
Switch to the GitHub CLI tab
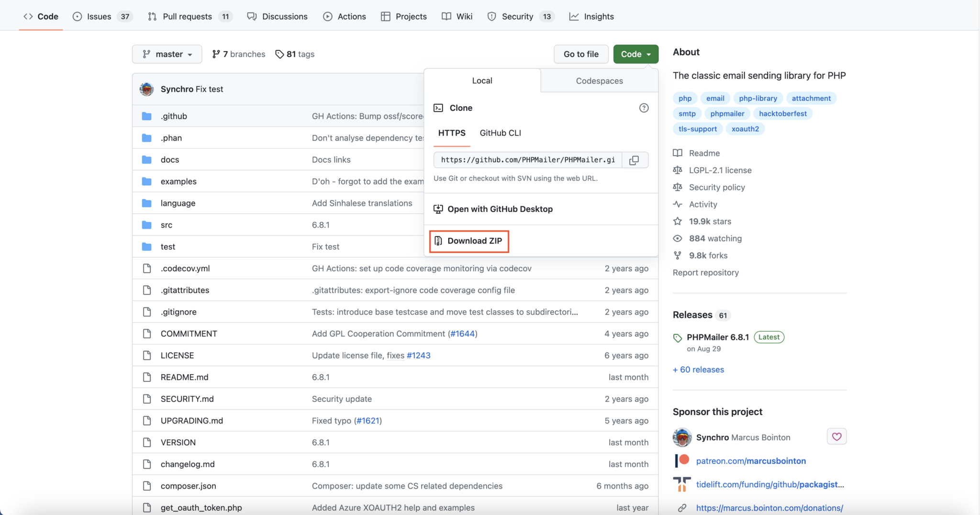[500, 133]
